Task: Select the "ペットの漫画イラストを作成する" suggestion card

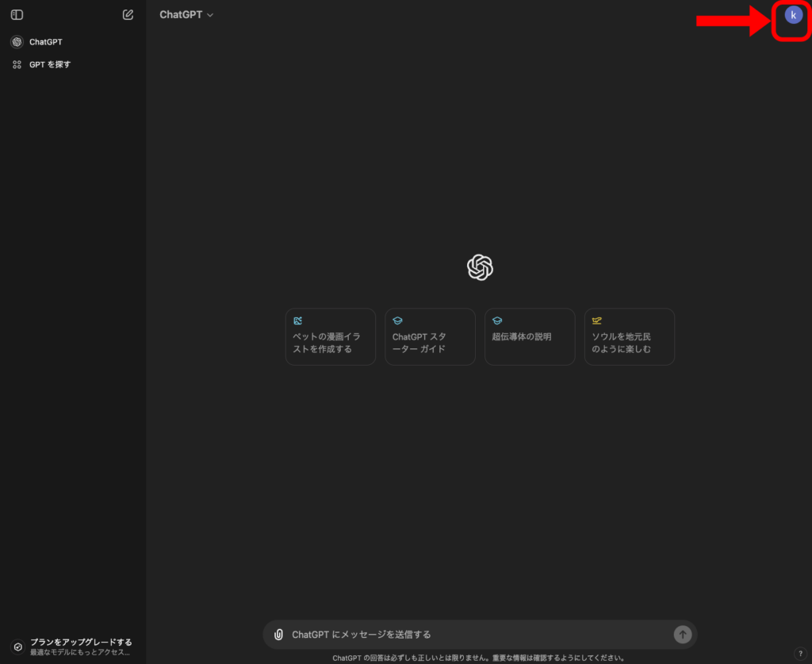Action: (331, 337)
